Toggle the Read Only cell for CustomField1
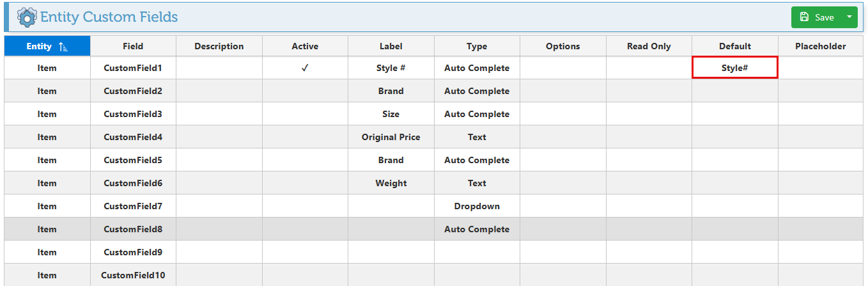Image resolution: width=868 pixels, height=286 pixels. click(x=649, y=68)
